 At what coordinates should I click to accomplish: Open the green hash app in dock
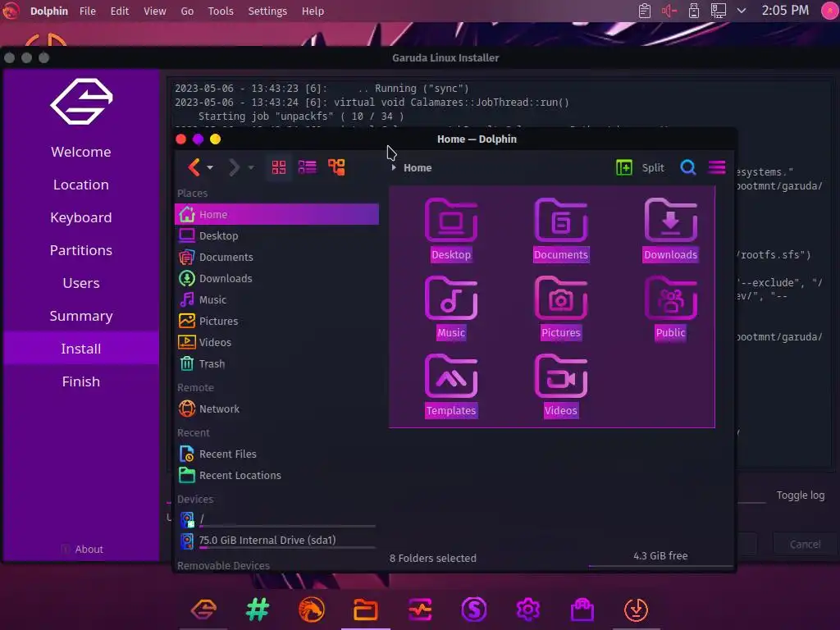(258, 609)
